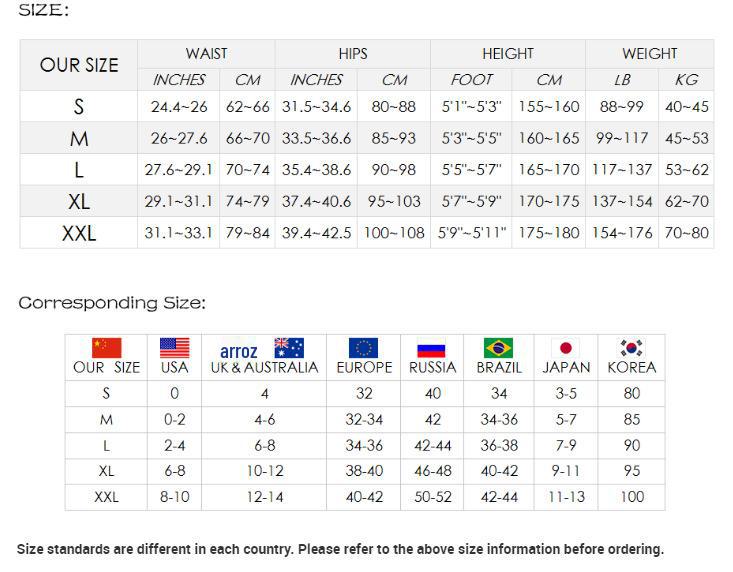Click the China flag icon
733x572 pixels.
coord(106,348)
